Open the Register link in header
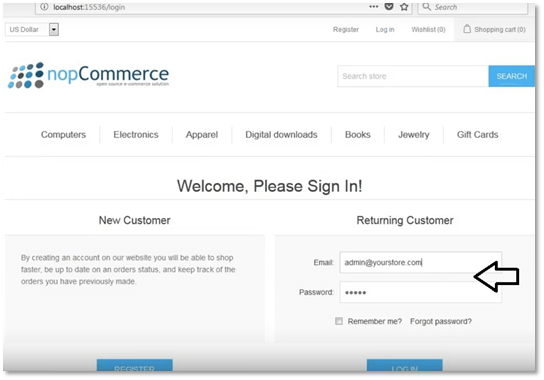This screenshot has height=380, width=544. 346,29
